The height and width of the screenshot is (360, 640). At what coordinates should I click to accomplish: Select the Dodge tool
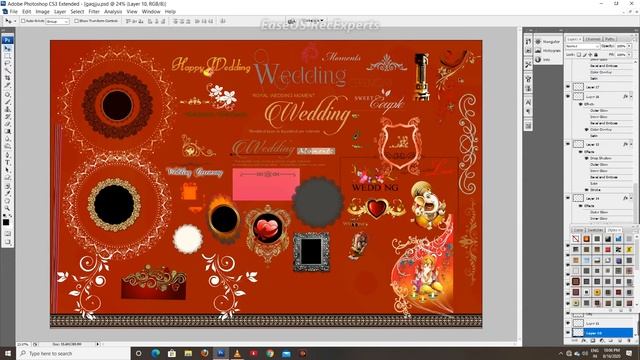[x=7, y=146]
